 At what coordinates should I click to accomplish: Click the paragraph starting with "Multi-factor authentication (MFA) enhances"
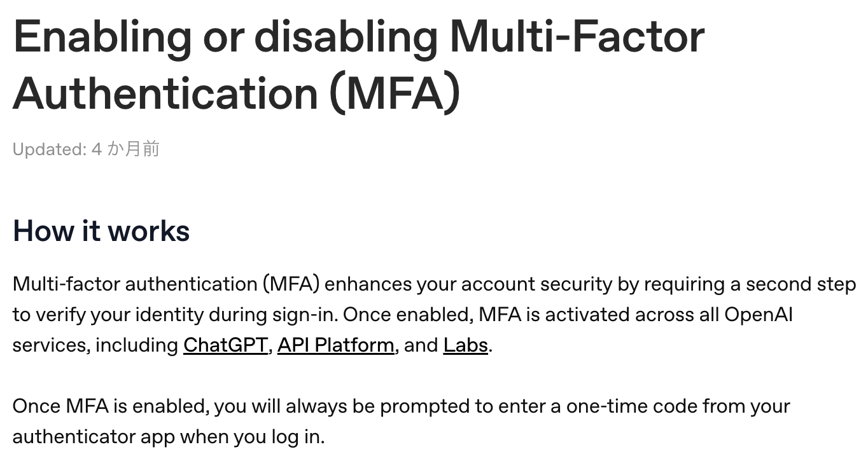(x=434, y=315)
